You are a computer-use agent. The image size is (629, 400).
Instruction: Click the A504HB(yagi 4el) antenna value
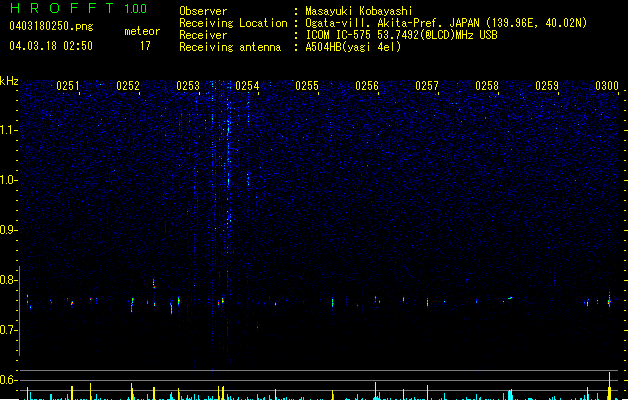tap(353, 47)
